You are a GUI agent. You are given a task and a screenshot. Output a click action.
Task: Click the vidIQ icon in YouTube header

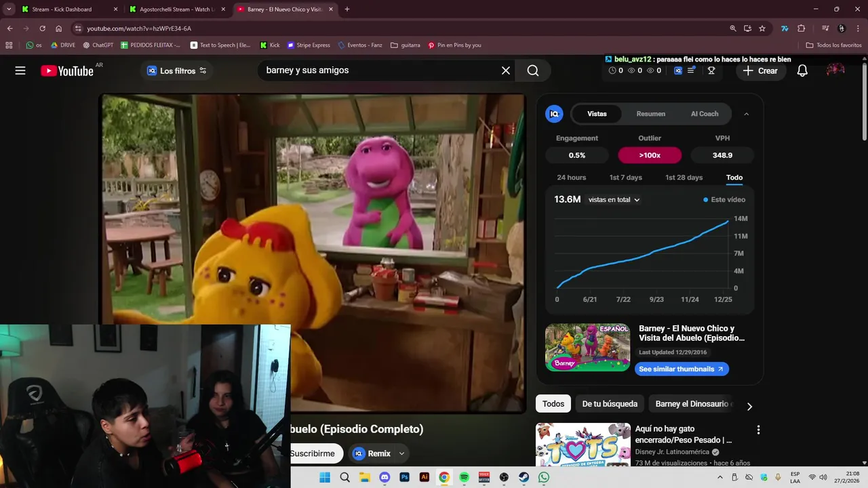678,70
